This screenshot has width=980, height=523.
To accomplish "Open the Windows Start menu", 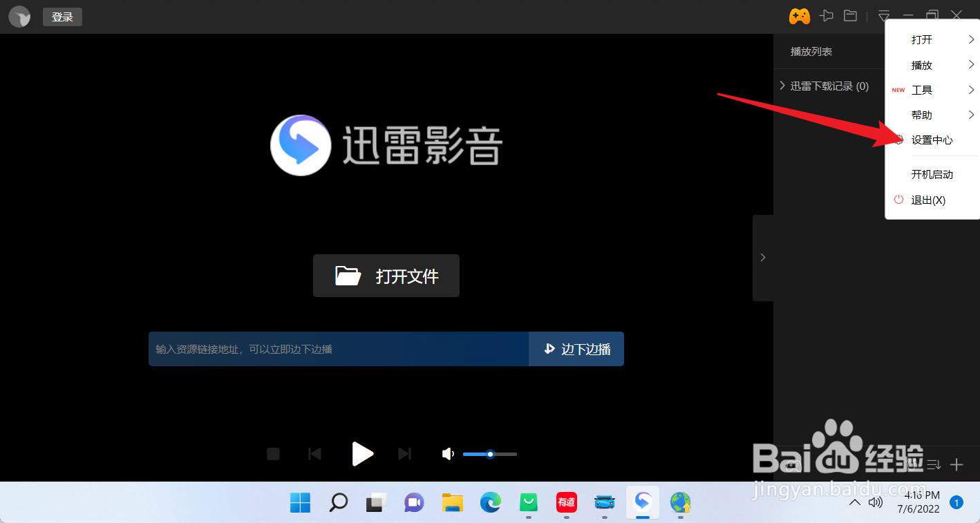I will pyautogui.click(x=300, y=502).
